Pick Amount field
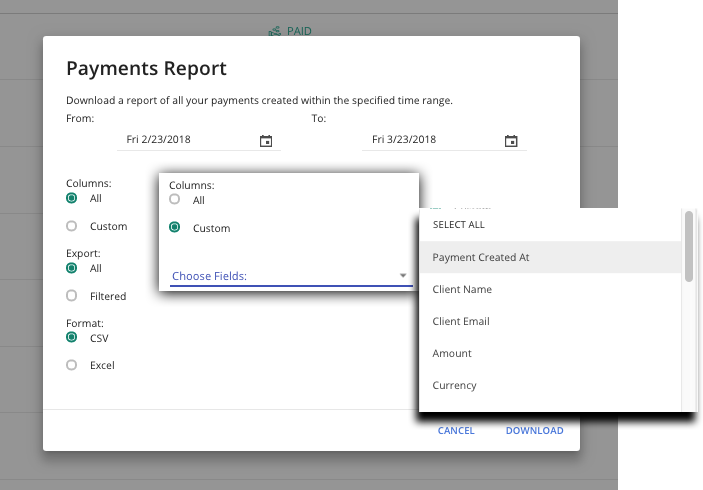 [x=550, y=353]
